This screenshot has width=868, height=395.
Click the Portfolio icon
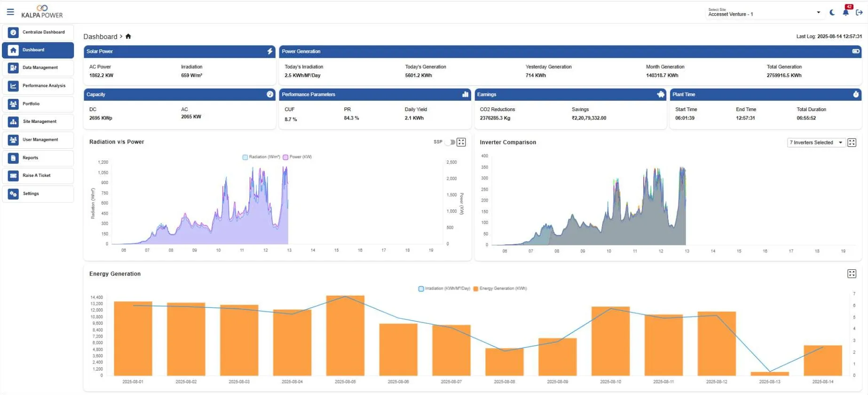click(13, 104)
